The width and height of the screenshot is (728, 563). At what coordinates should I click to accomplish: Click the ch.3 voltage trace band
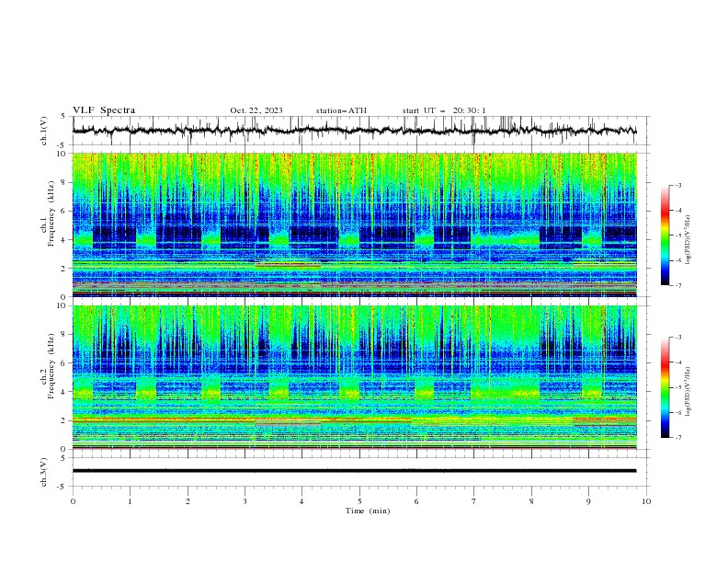pos(354,471)
